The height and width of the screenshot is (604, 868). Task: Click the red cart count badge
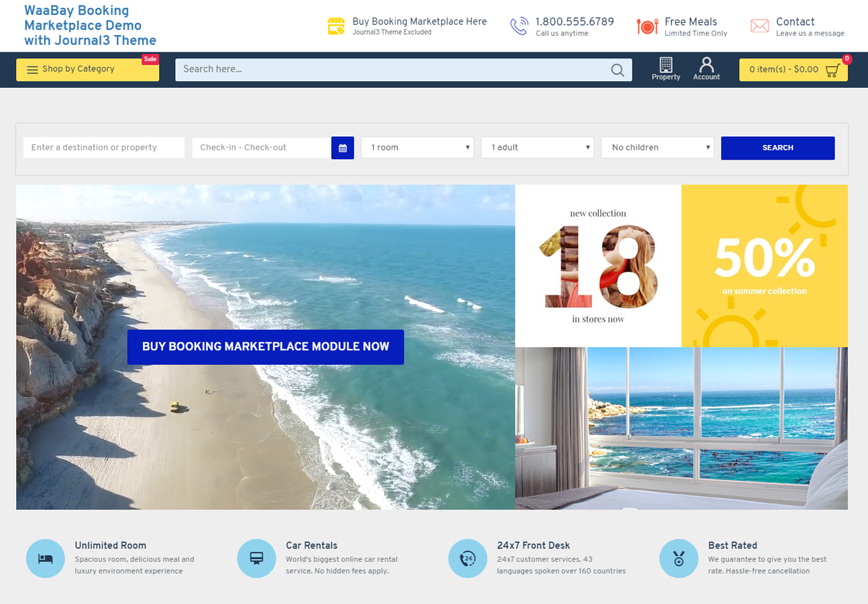pyautogui.click(x=847, y=59)
